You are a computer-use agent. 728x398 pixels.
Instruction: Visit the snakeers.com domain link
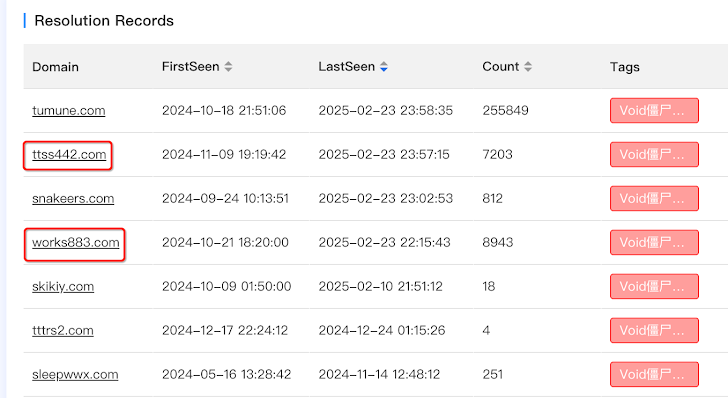point(73,199)
